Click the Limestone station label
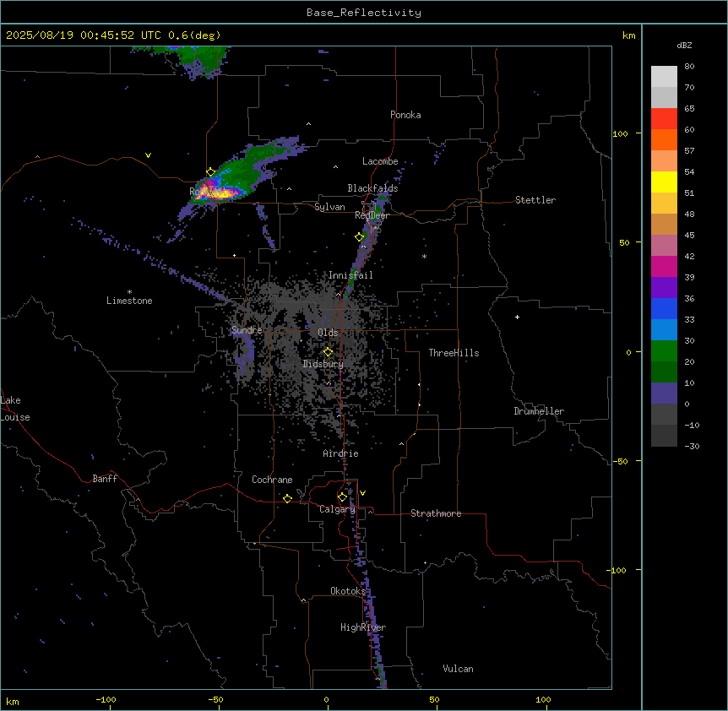728x711 pixels. click(129, 301)
